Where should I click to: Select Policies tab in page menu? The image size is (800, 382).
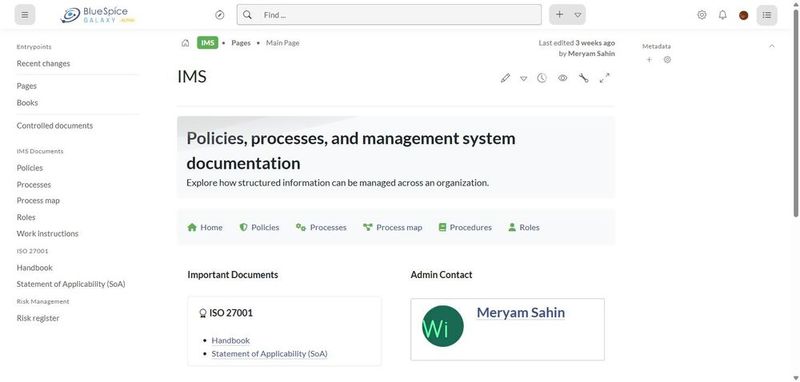260,227
